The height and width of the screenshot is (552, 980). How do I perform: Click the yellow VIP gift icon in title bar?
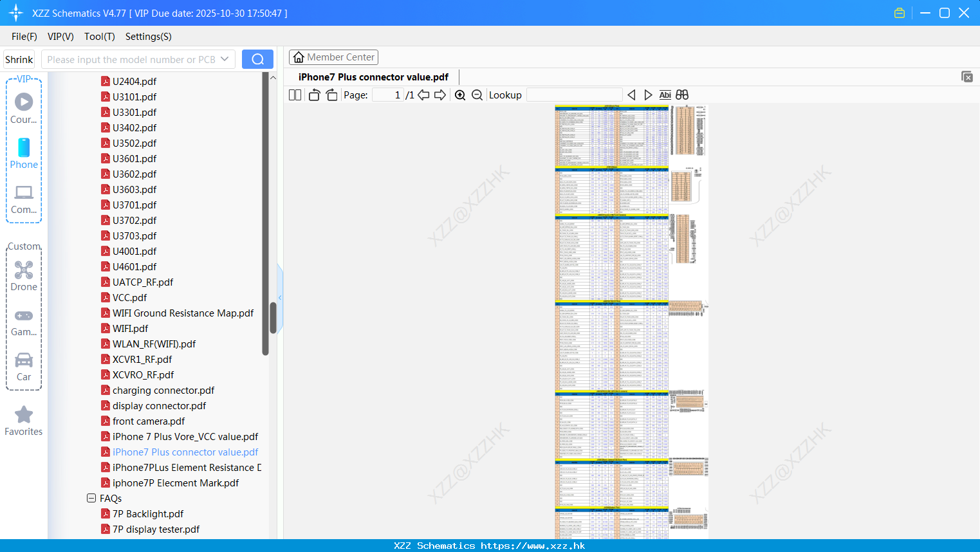pyautogui.click(x=900, y=13)
